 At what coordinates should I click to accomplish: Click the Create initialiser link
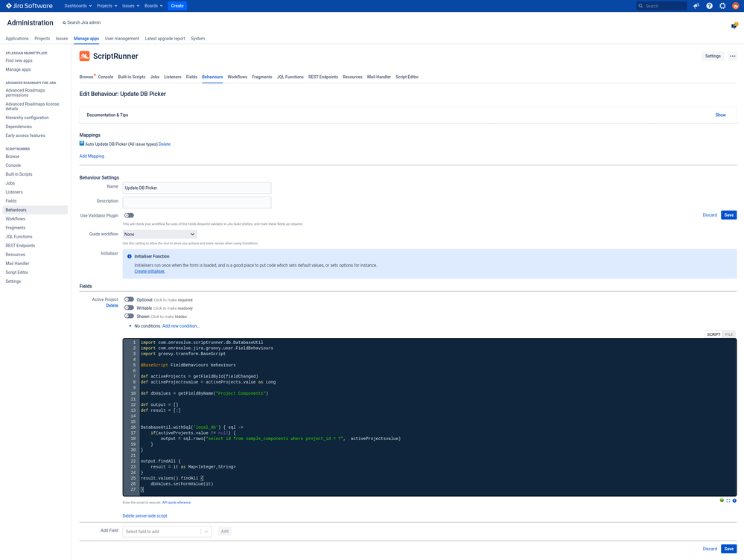click(149, 271)
